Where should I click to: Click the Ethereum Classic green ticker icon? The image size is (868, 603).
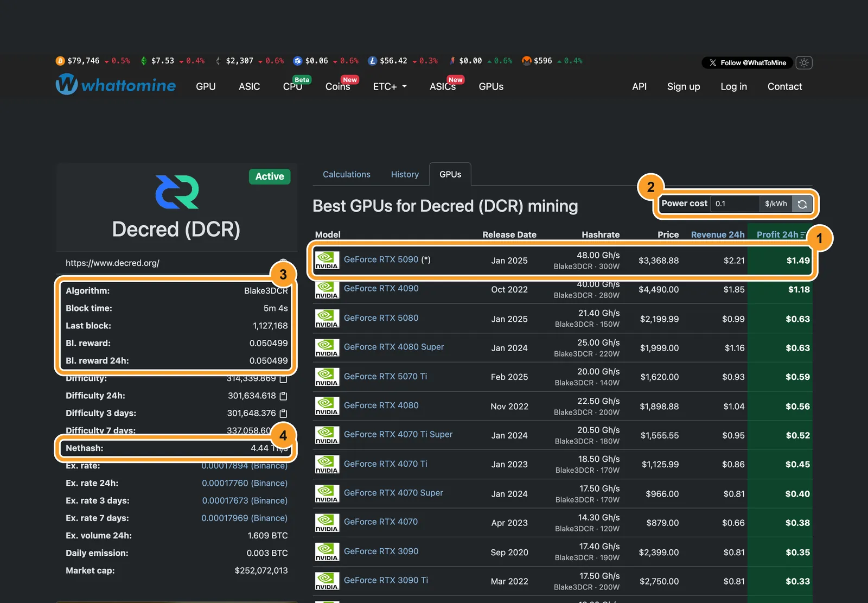144,61
